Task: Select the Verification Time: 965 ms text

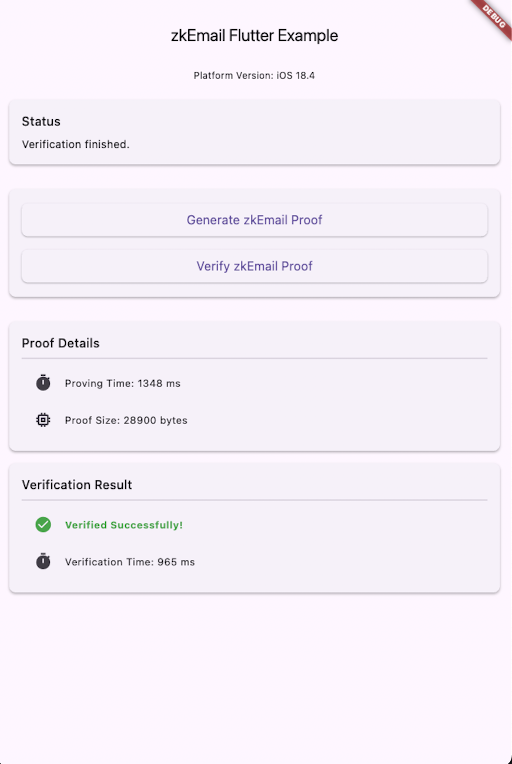Action: 130,562
